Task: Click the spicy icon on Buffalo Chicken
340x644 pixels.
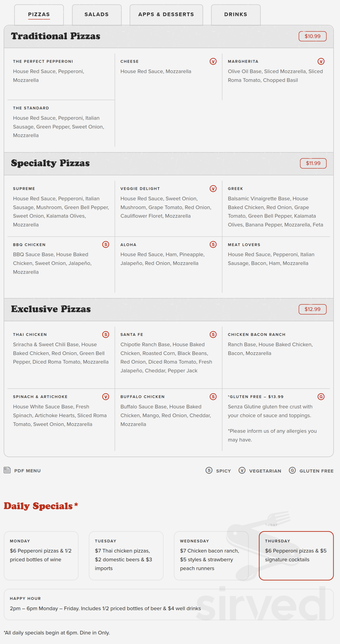Action: (x=213, y=396)
